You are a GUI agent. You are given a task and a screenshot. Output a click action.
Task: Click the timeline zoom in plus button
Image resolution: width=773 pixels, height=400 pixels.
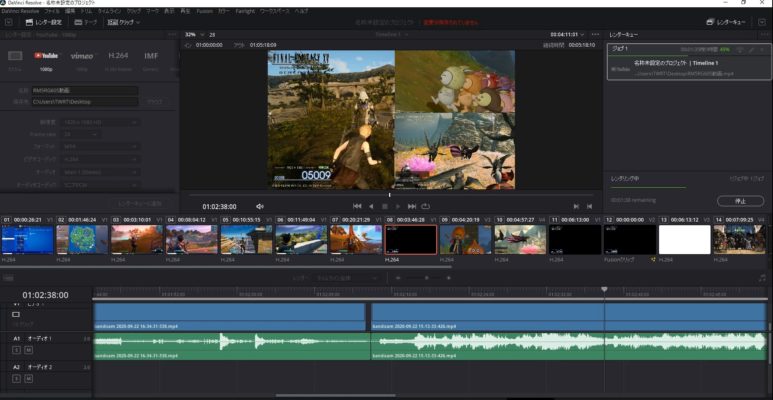pyautogui.click(x=449, y=278)
